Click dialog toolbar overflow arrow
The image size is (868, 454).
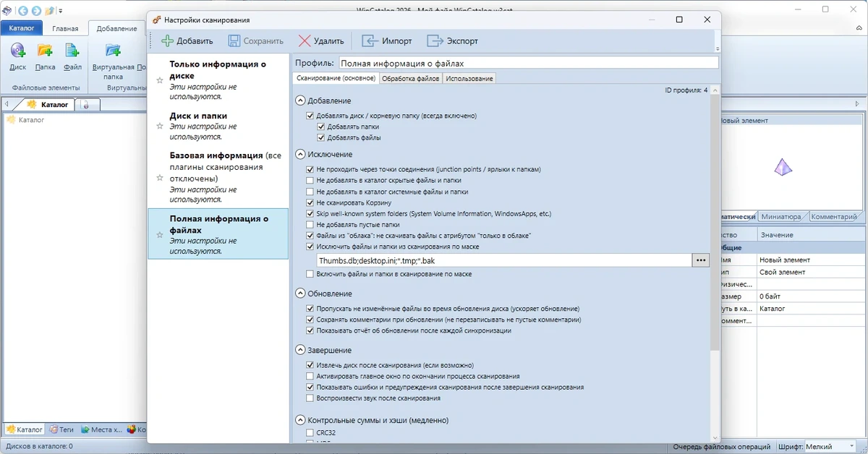point(717,48)
